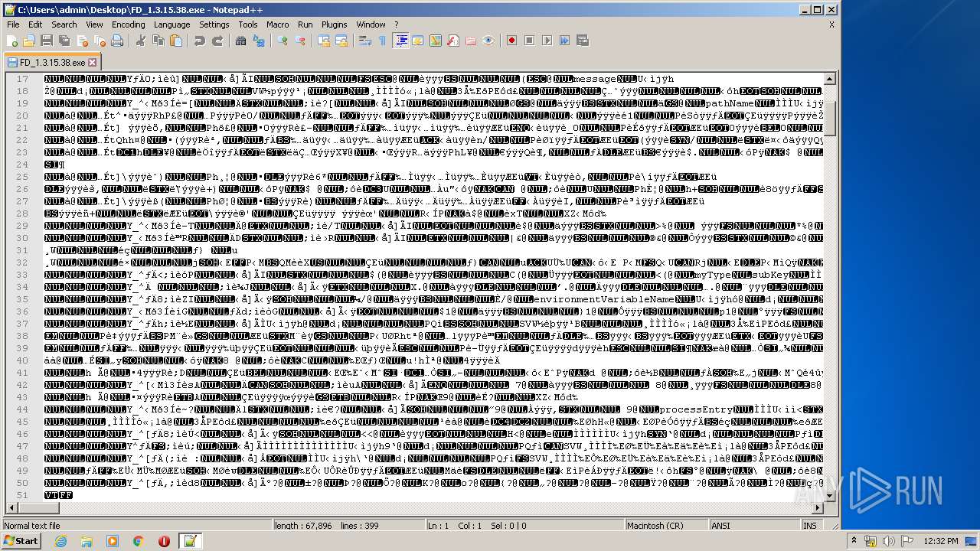Create a new document from toolbar
The height and width of the screenshot is (551, 980).
pyautogui.click(x=13, y=41)
